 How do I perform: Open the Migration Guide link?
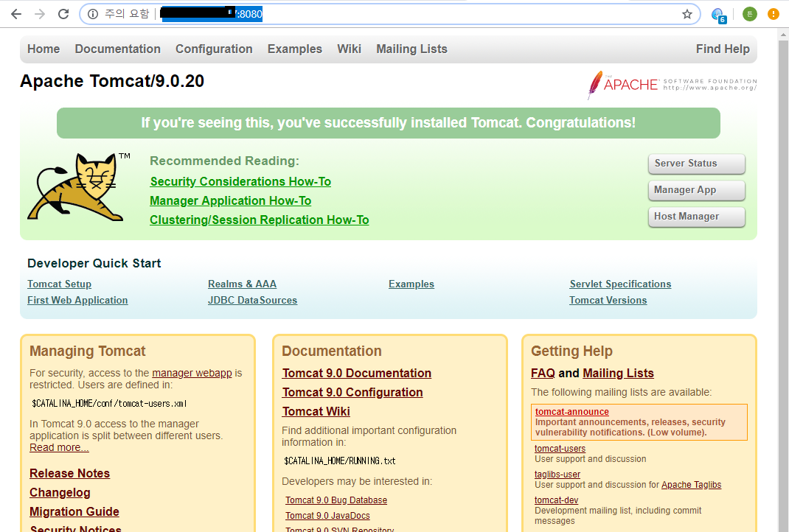[74, 511]
